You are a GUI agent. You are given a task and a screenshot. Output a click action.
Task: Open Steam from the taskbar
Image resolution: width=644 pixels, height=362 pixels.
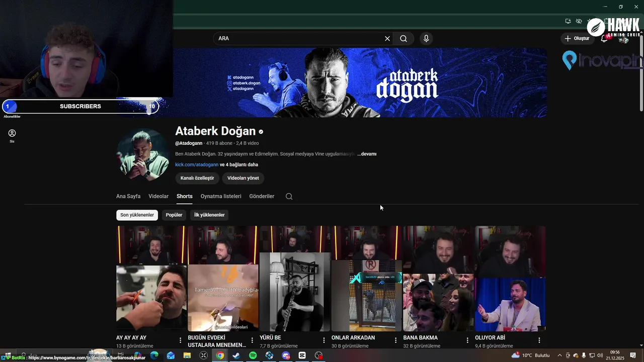[x=236, y=355]
